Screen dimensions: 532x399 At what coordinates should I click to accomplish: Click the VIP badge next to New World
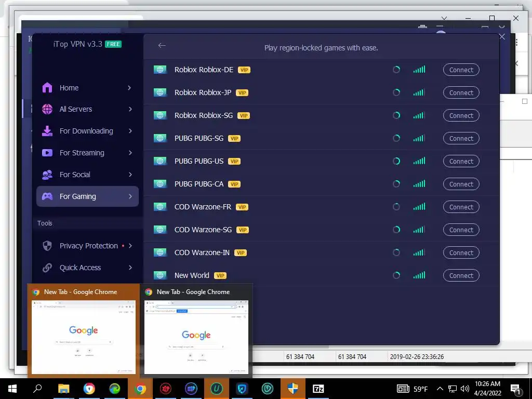(220, 276)
